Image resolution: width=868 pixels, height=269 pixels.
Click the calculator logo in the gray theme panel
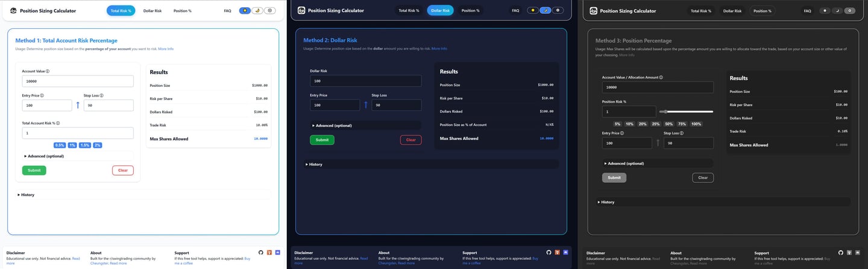pos(594,10)
